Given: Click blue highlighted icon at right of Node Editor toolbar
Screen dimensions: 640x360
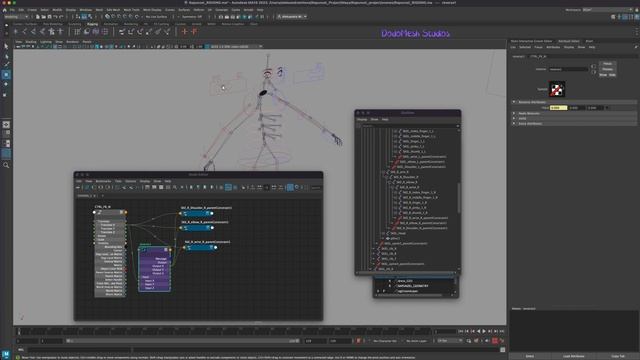Looking at the screenshot, I should tap(290, 187).
